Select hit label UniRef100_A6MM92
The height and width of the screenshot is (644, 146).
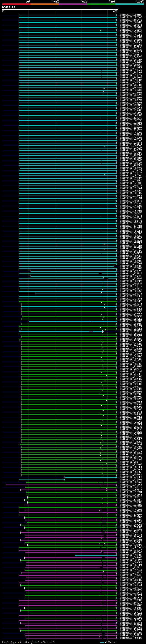[131, 87]
